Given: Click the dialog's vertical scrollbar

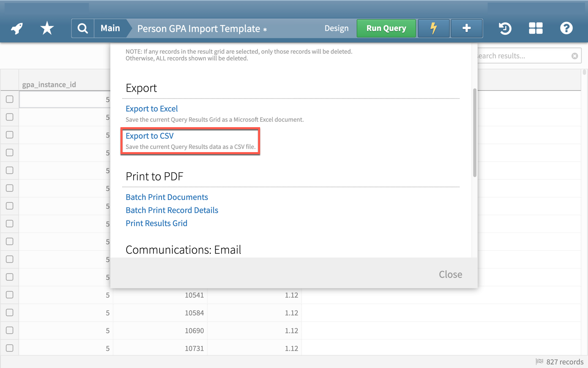Looking at the screenshot, I should (x=474, y=133).
